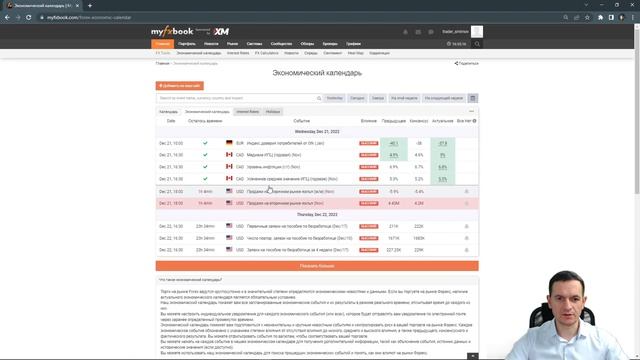Open the Обзоры menu

307,44
